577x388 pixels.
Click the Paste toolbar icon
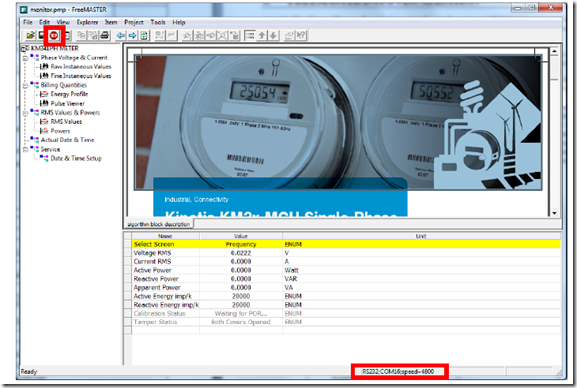tap(93, 36)
